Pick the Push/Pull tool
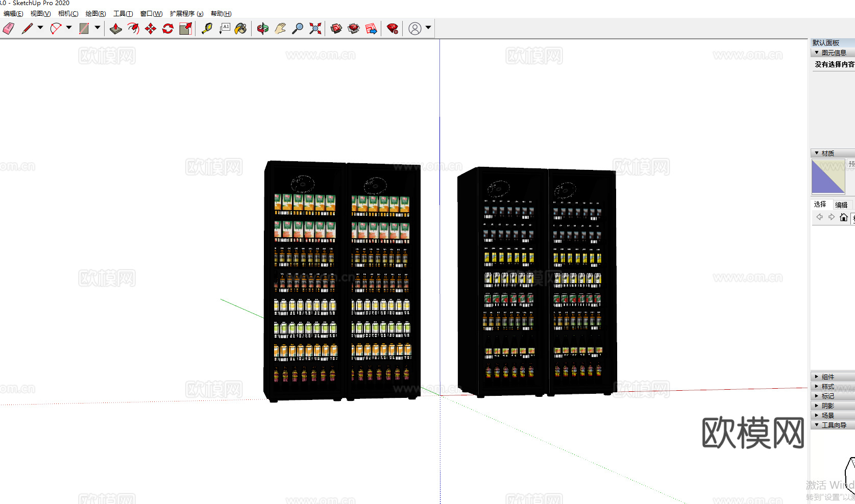This screenshot has width=855, height=504. pos(116,29)
